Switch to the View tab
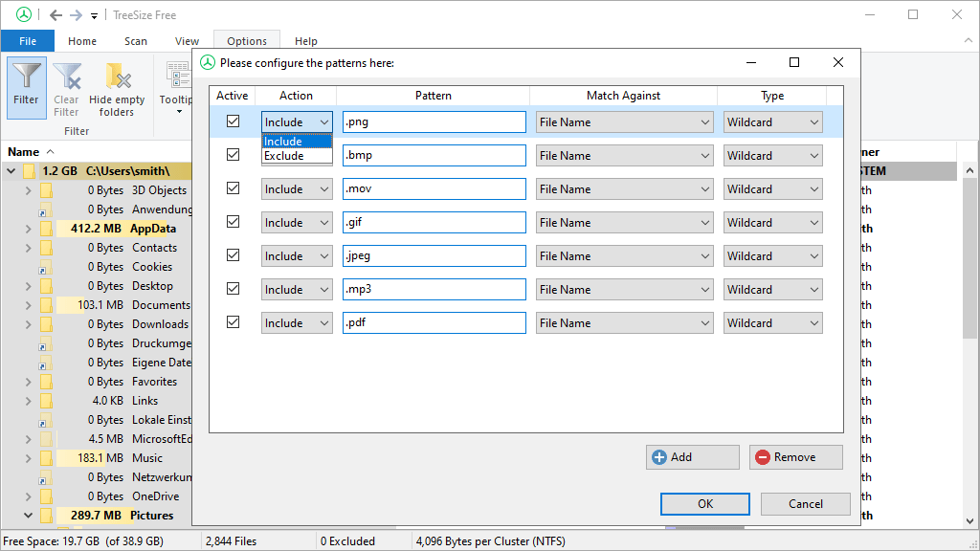This screenshot has width=980, height=551. click(187, 41)
